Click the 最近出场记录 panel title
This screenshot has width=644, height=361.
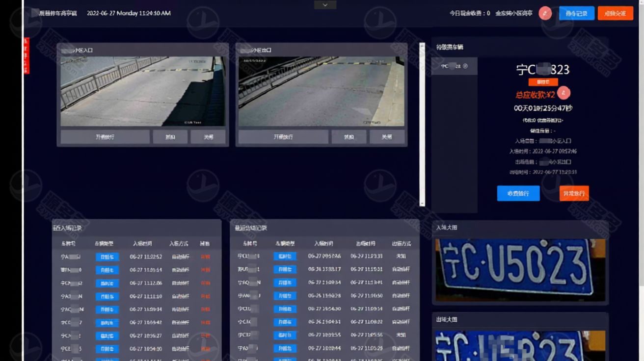coord(250,228)
